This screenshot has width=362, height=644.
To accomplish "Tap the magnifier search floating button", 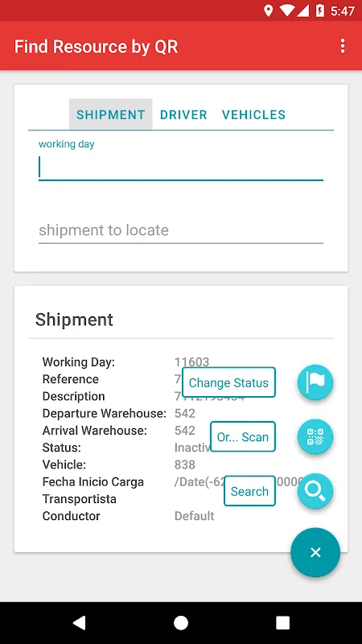I will (x=315, y=491).
